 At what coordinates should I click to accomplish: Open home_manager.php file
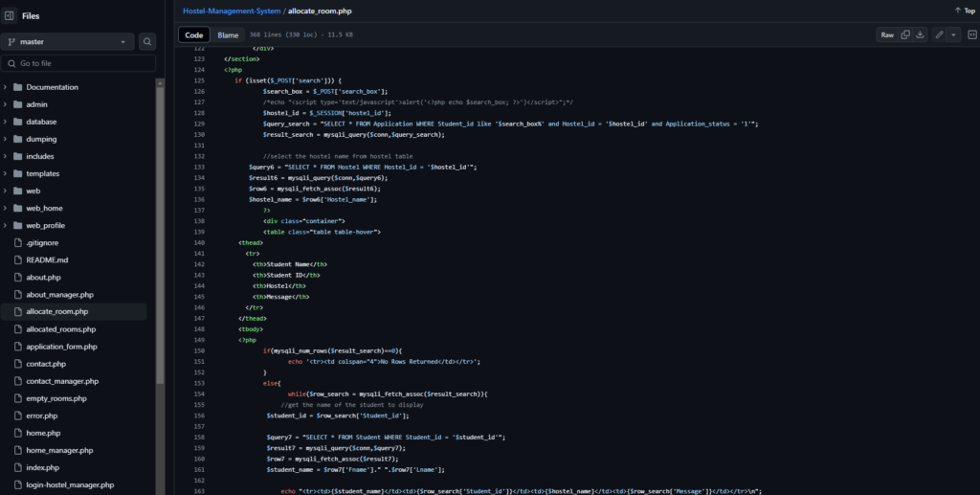click(59, 451)
